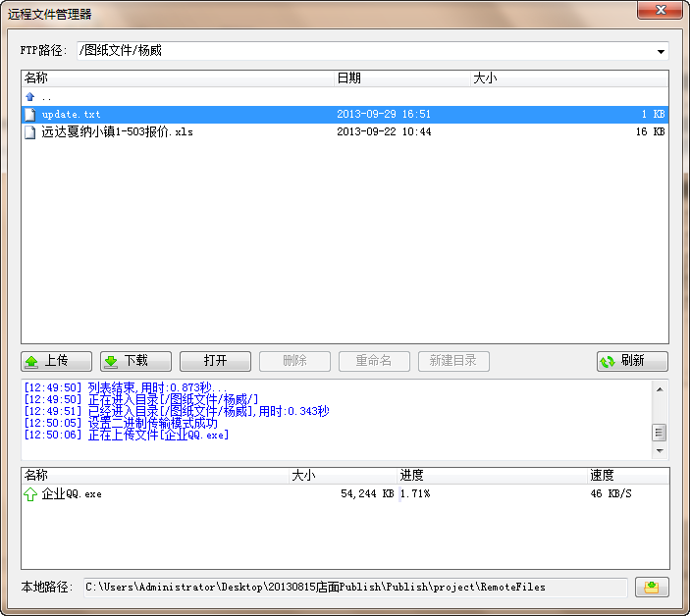Click the 下载 download button
The image size is (690, 616).
(135, 361)
